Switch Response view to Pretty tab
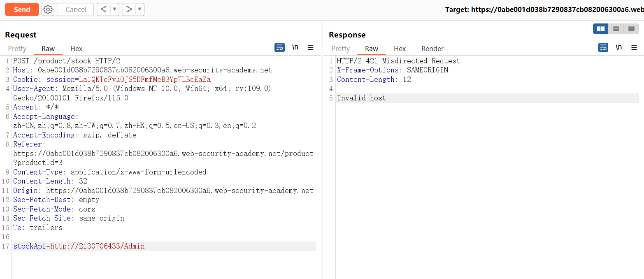Viewport: 644px width, 279px height. (x=340, y=49)
